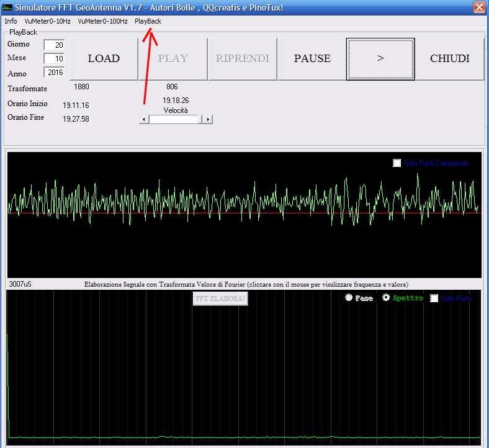Click the Orario Fine value 19.27.58
This screenshot has height=448, width=489.
[76, 119]
